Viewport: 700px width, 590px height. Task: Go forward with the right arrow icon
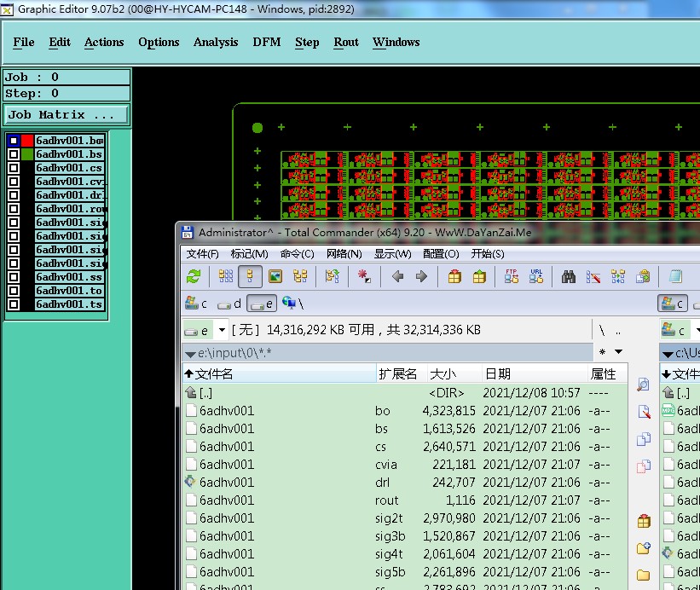click(x=421, y=277)
